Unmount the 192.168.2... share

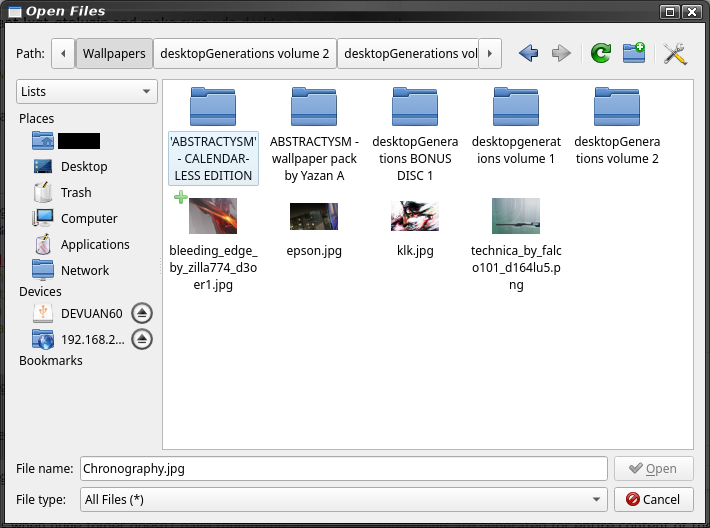coord(142,340)
